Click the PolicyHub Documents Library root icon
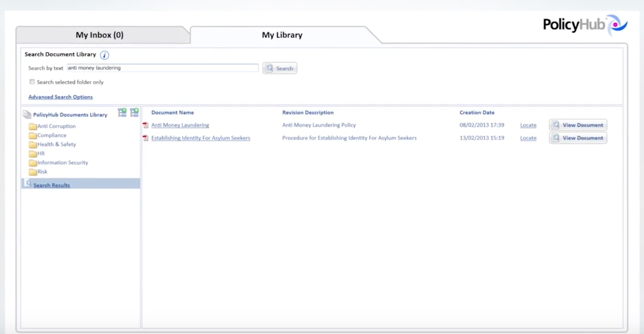Image resolution: width=644 pixels, height=334 pixels. pos(27,115)
